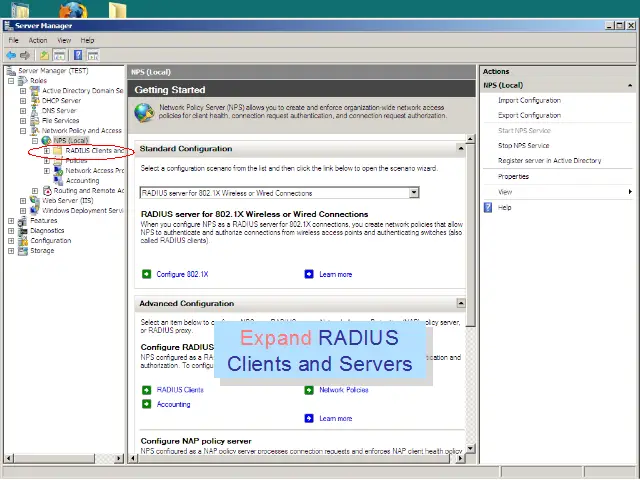Click the blue Help icon in Actions pane
640x480 pixels.
tap(488, 207)
